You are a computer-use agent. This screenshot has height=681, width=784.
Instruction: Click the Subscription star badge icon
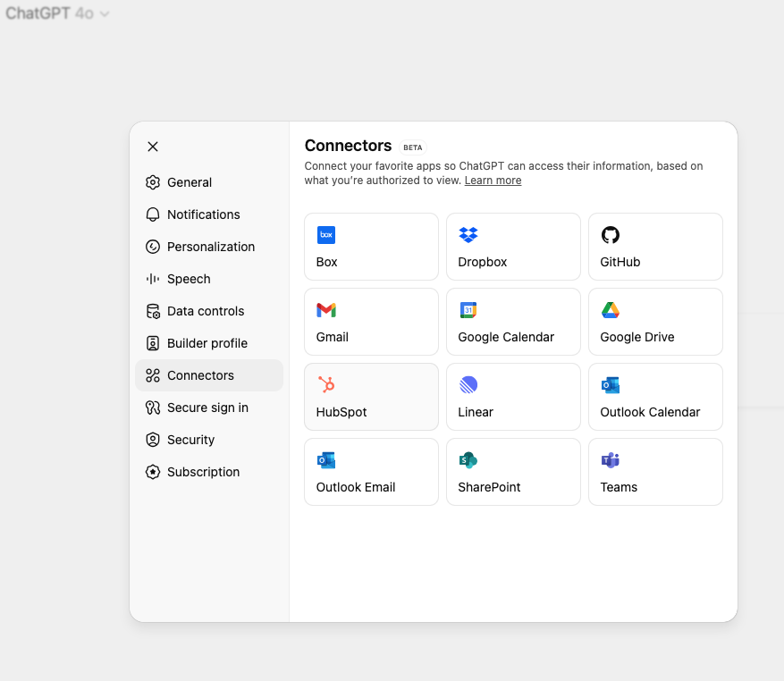[153, 472]
